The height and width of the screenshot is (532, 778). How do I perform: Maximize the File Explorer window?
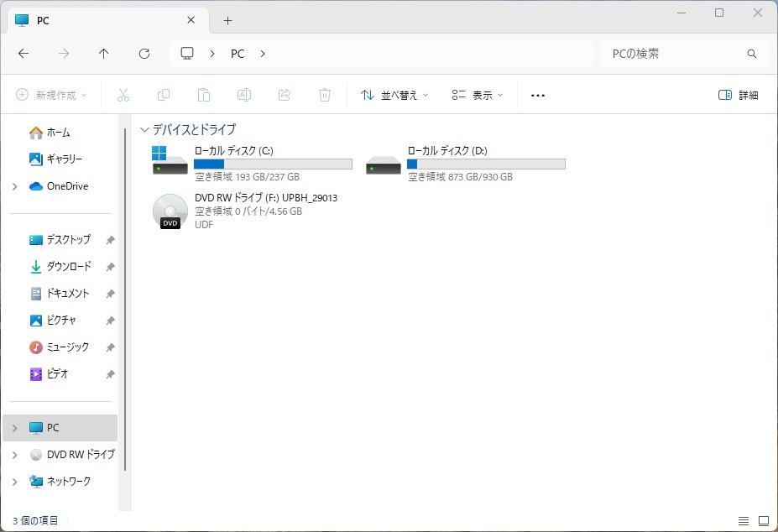pos(719,13)
